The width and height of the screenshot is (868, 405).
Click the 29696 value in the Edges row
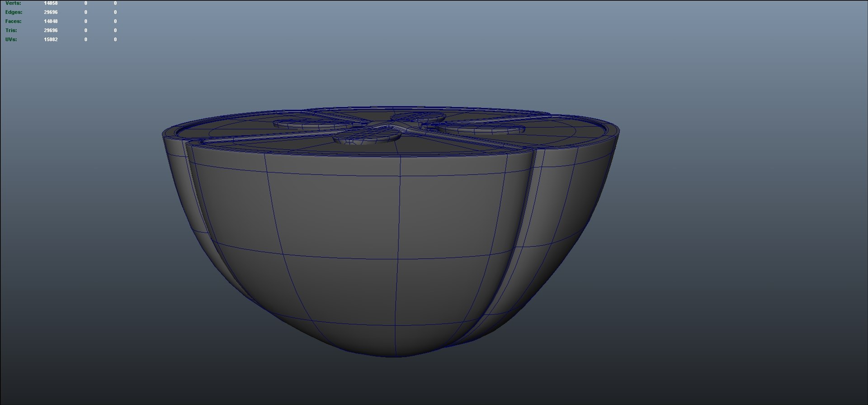point(51,12)
